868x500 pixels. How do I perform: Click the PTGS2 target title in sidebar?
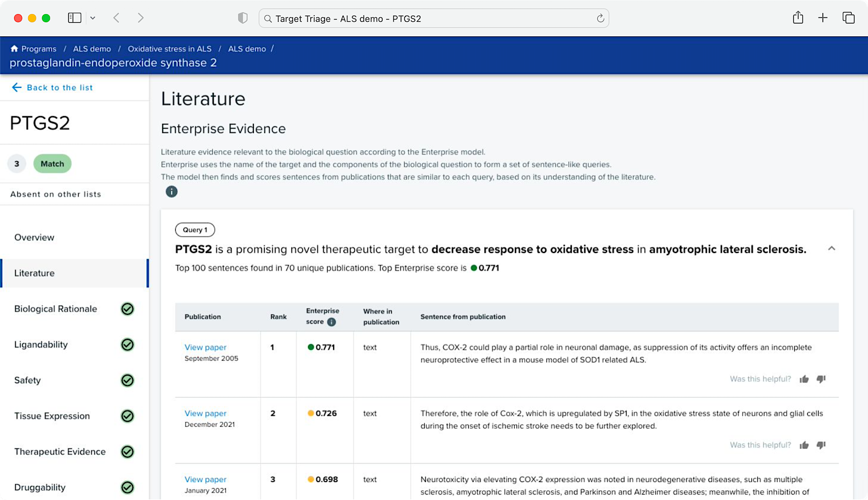coord(40,123)
